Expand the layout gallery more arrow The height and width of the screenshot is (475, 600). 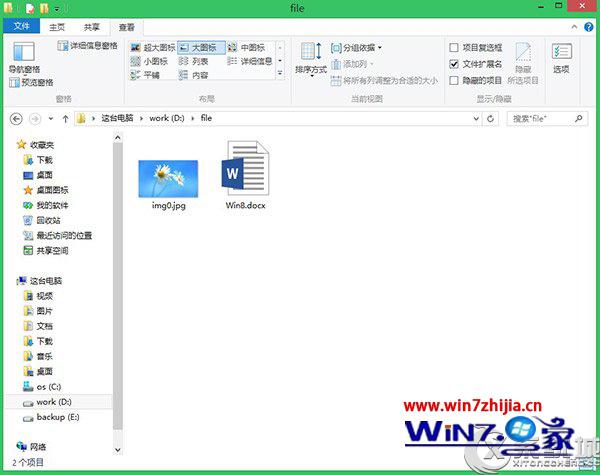[280, 73]
